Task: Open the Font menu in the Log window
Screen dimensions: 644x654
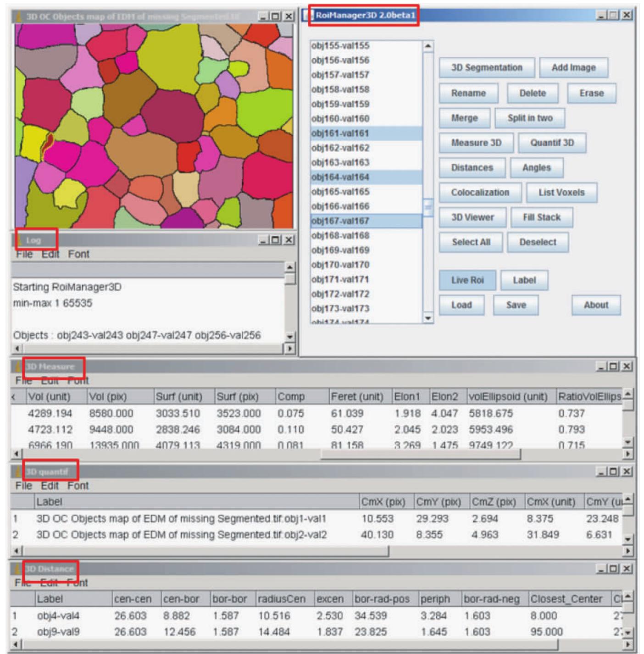Action: click(x=78, y=254)
